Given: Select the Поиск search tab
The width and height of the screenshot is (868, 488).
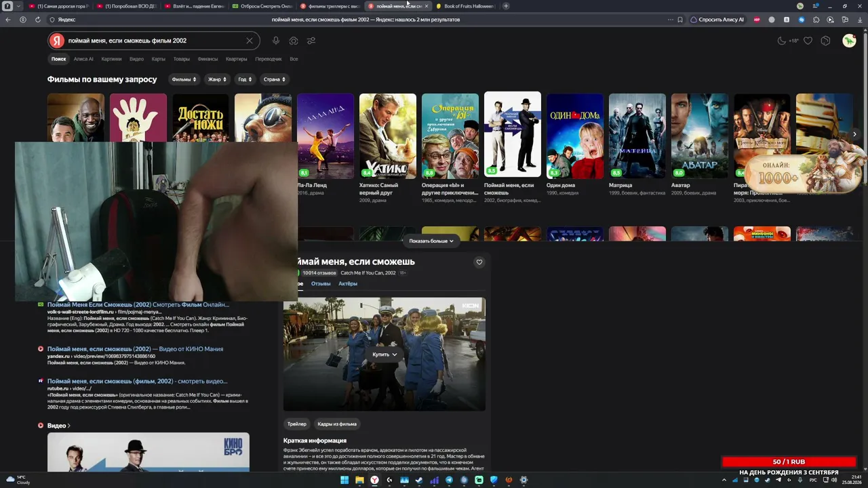Looking at the screenshot, I should [x=59, y=59].
